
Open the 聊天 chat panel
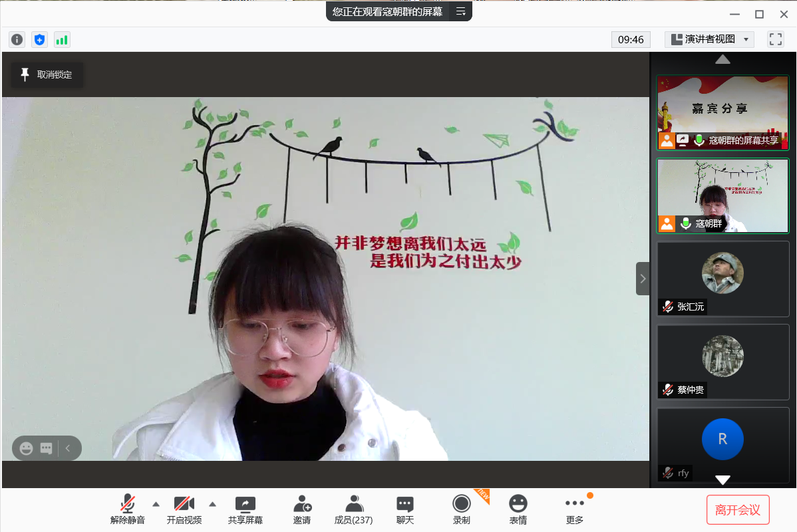(x=404, y=509)
